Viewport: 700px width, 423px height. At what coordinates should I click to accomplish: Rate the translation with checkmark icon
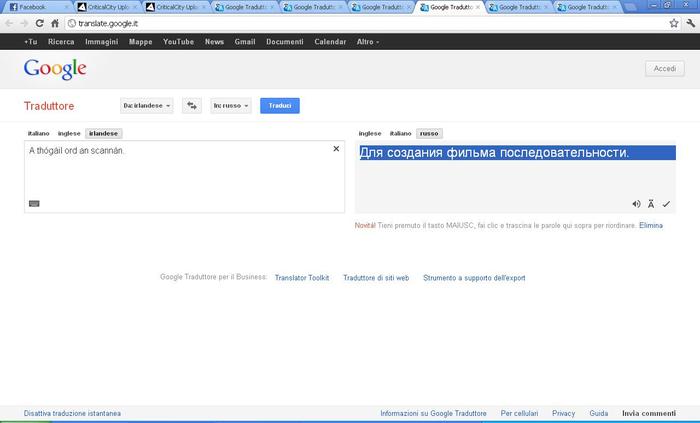[666, 204]
